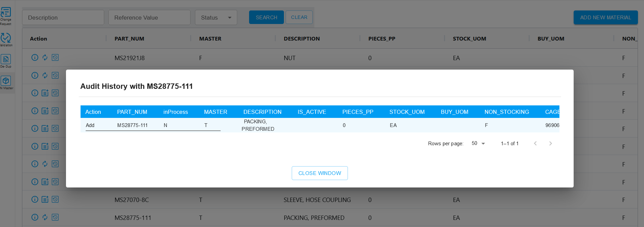Show info for part MS21921J8

pos(35,57)
